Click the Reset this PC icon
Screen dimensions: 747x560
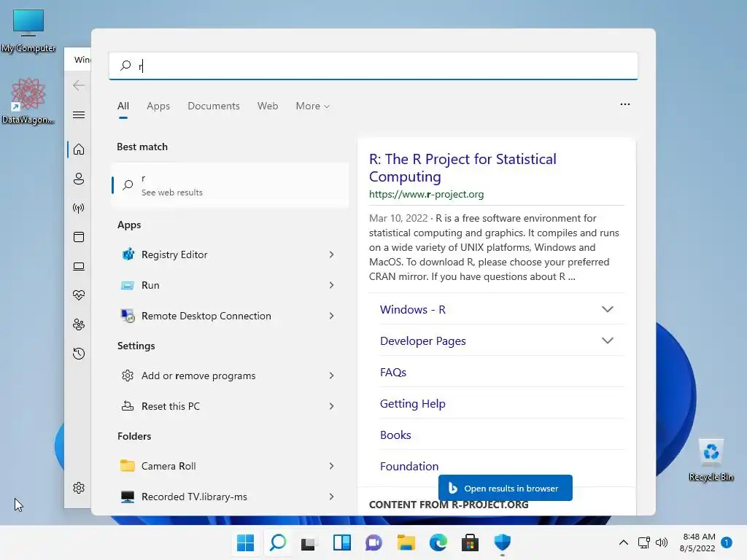(127, 406)
